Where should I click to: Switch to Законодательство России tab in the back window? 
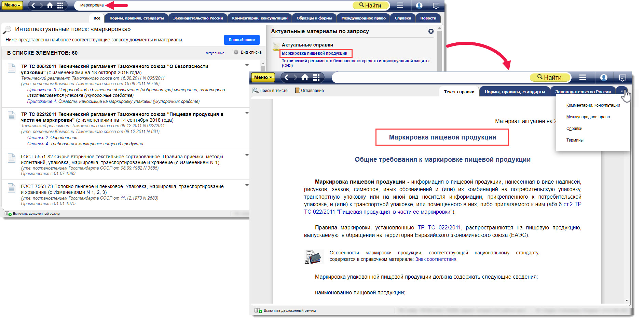point(198,18)
